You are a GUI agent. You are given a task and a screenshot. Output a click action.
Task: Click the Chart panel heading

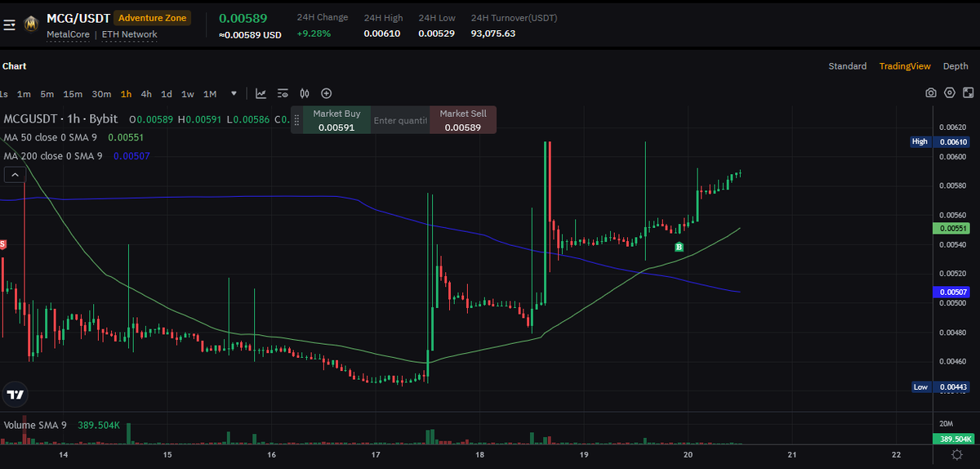pos(14,66)
